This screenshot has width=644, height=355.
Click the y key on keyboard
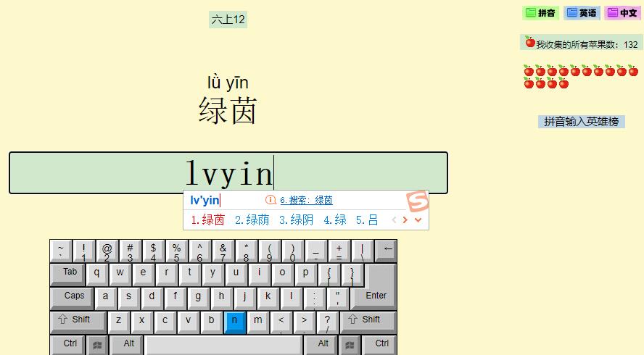[x=213, y=275]
